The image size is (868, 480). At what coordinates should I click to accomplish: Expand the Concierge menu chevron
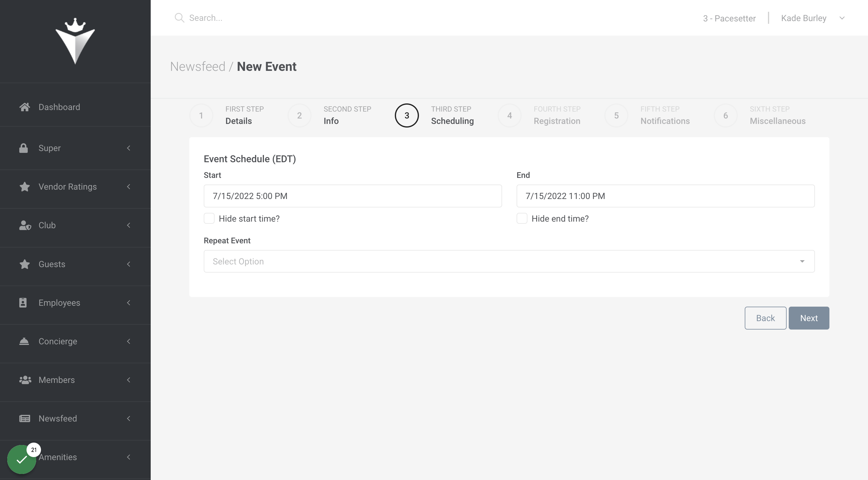[128, 341]
